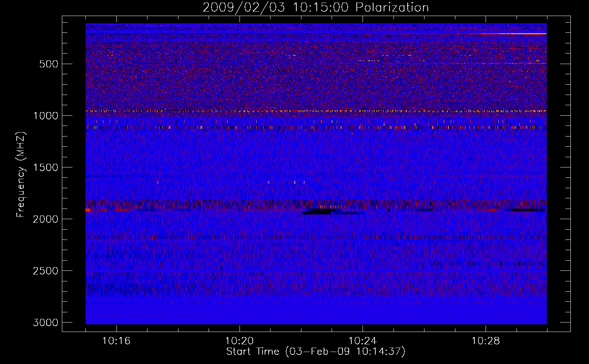This screenshot has height=364, width=589.
Task: Click the 2000 frequency tick label
Action: click(x=46, y=219)
